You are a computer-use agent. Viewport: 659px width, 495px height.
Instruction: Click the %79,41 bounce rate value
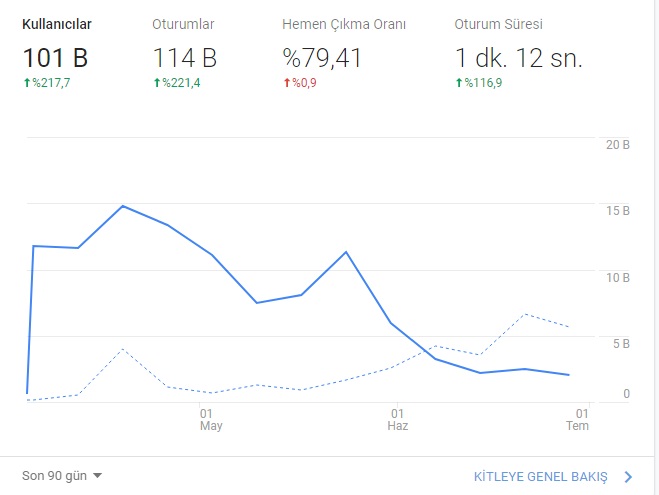point(322,58)
